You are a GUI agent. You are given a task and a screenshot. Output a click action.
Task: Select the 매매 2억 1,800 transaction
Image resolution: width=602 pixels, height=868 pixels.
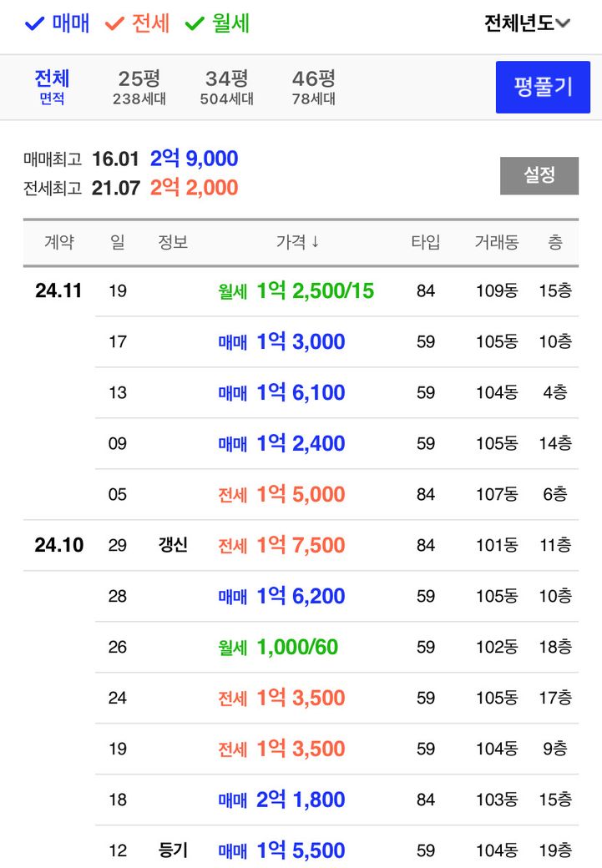(301, 800)
